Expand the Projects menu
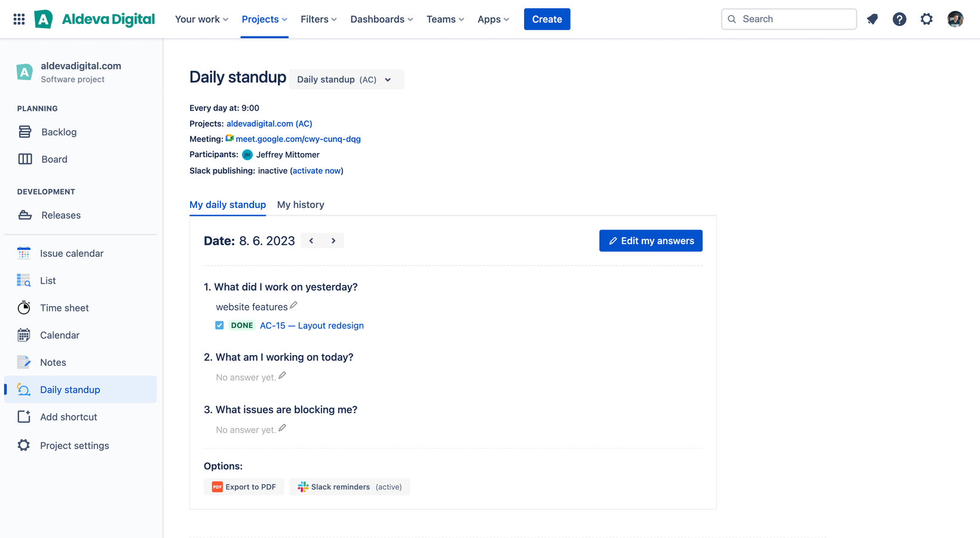The image size is (980, 538). pos(264,19)
